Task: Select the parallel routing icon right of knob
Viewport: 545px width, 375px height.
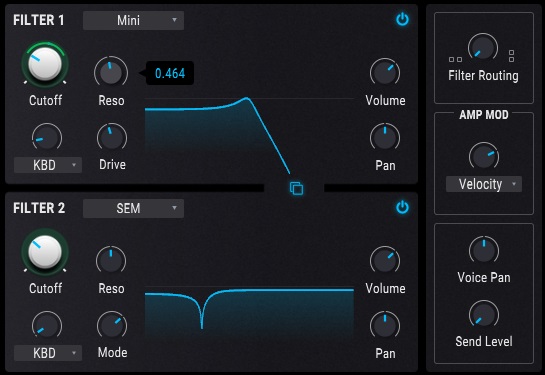Action: [x=511, y=56]
